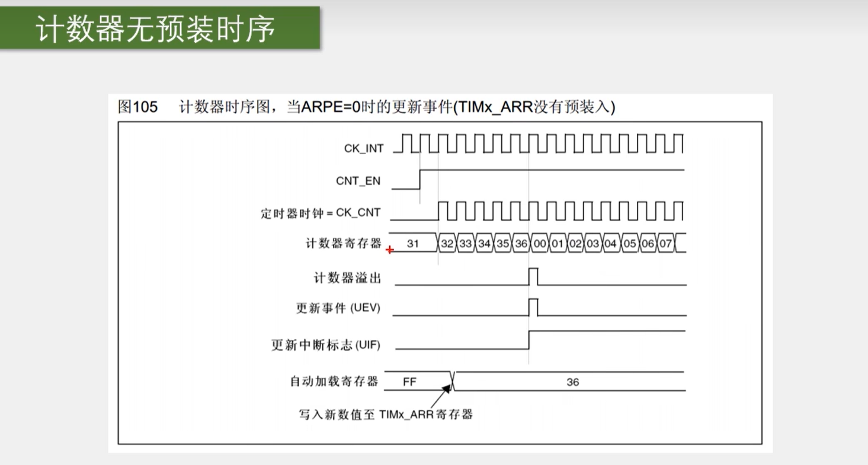Click counter register value 03
868x465 pixels.
pyautogui.click(x=593, y=243)
